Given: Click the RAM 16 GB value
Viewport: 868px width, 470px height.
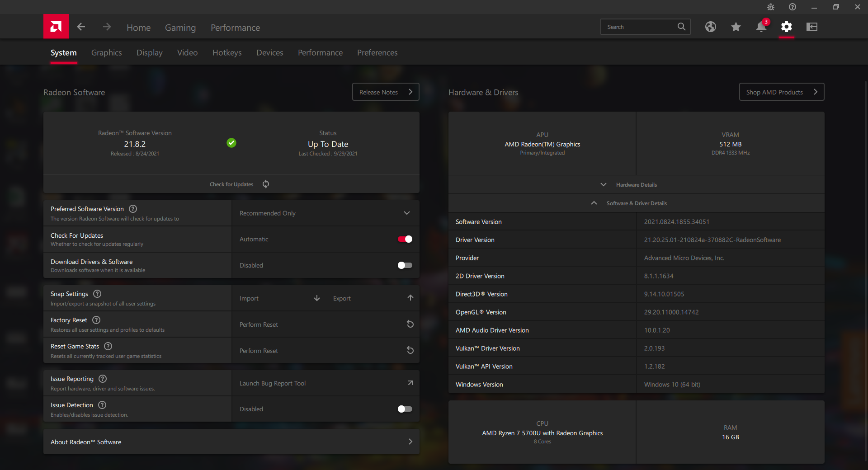Looking at the screenshot, I should (x=731, y=437).
